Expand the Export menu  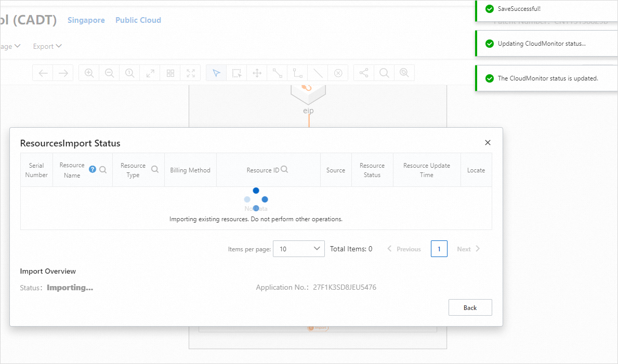point(47,46)
